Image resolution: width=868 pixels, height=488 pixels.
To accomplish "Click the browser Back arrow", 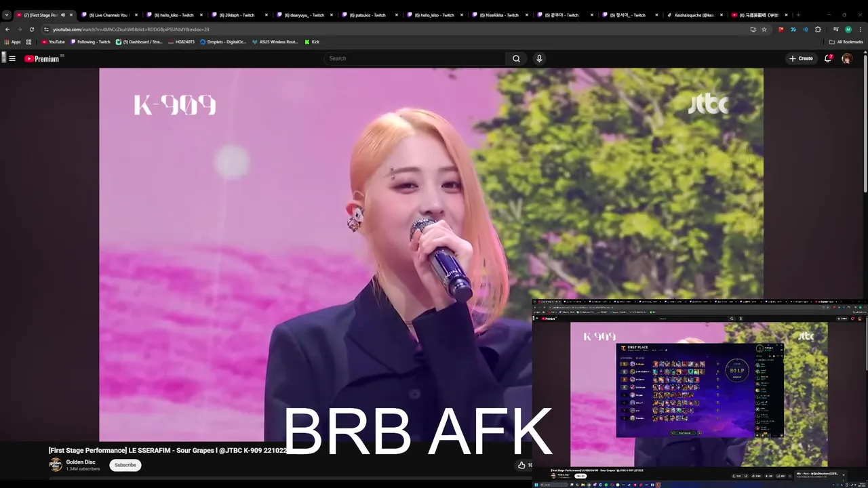I will 7,30.
